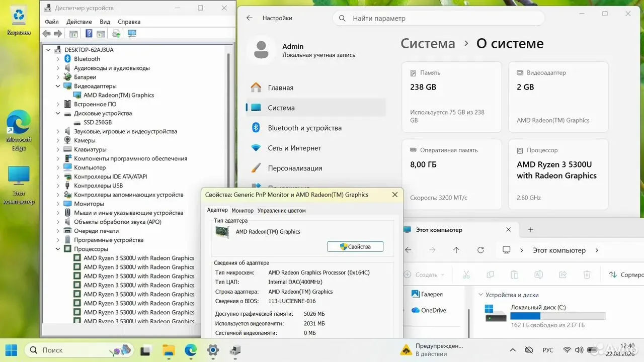Image resolution: width=644 pixels, height=362 pixels.
Task: Select the 'Этот компьютер' desktop icon
Action: (x=19, y=185)
